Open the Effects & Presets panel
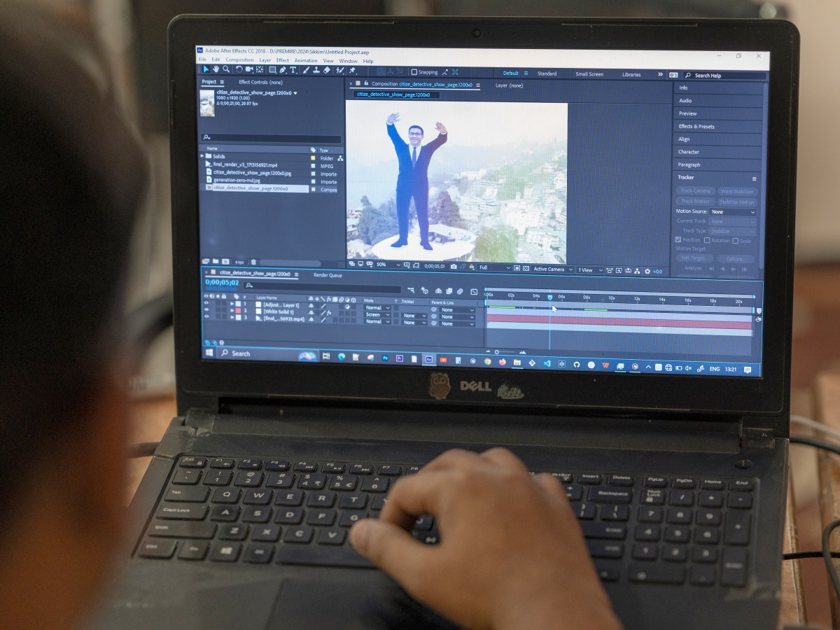The image size is (840, 630). click(x=696, y=126)
